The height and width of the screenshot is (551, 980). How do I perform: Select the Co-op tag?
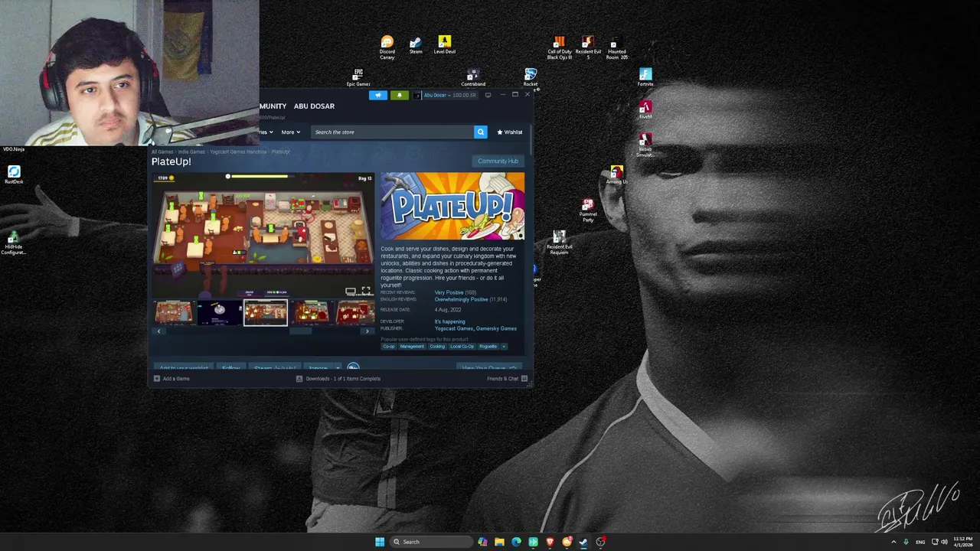click(389, 347)
